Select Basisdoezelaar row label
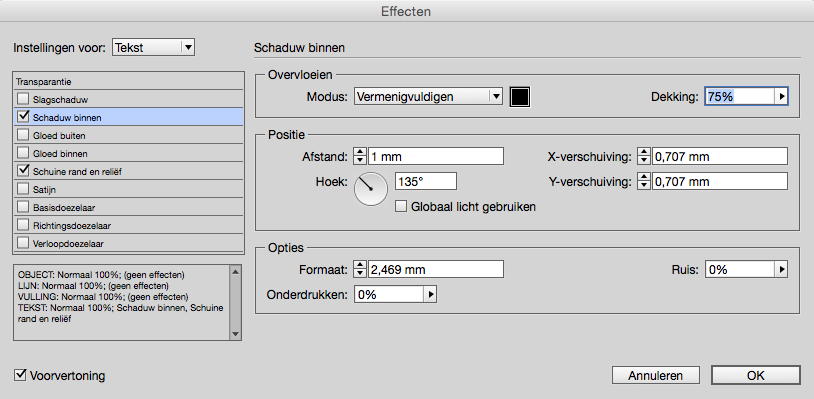 [x=64, y=208]
